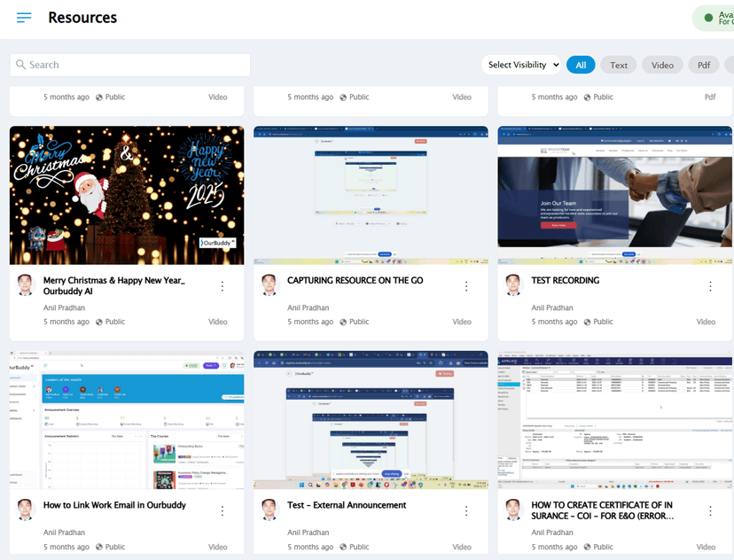Filter resources by Text
734x560 pixels.
click(619, 65)
